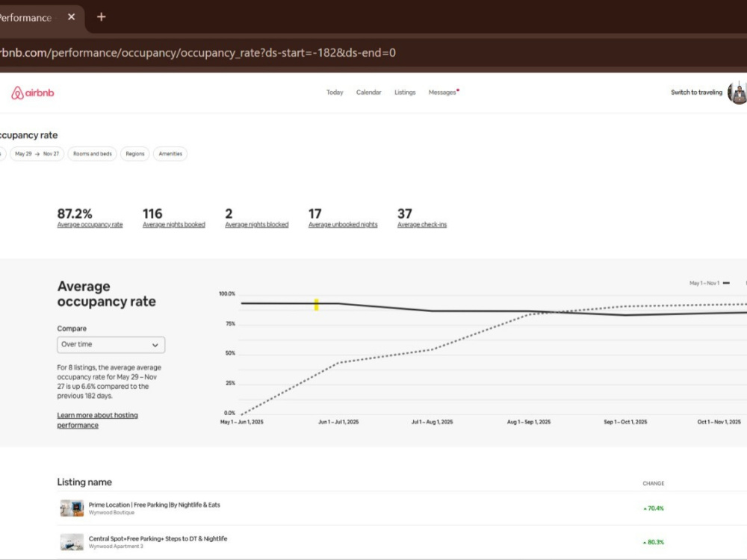The width and height of the screenshot is (747, 560).
Task: Click the Jun 1 – Jul 1, 2025 axis label
Action: point(338,422)
